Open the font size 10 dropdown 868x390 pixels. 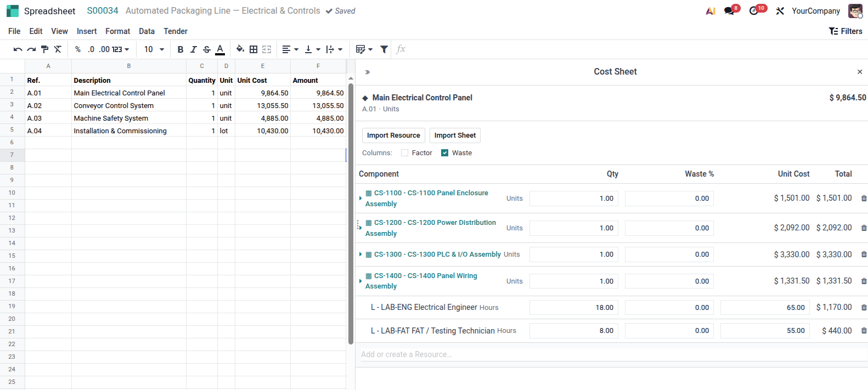pos(154,49)
